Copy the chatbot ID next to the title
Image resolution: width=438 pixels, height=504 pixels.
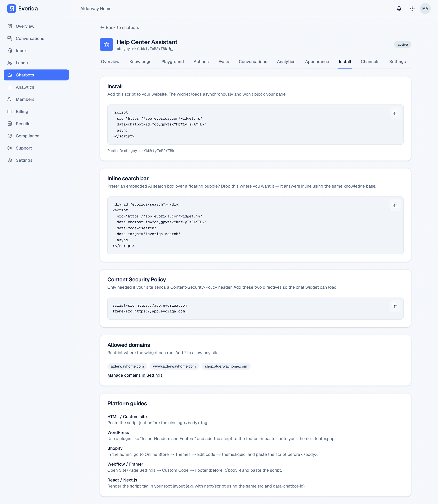[171, 49]
